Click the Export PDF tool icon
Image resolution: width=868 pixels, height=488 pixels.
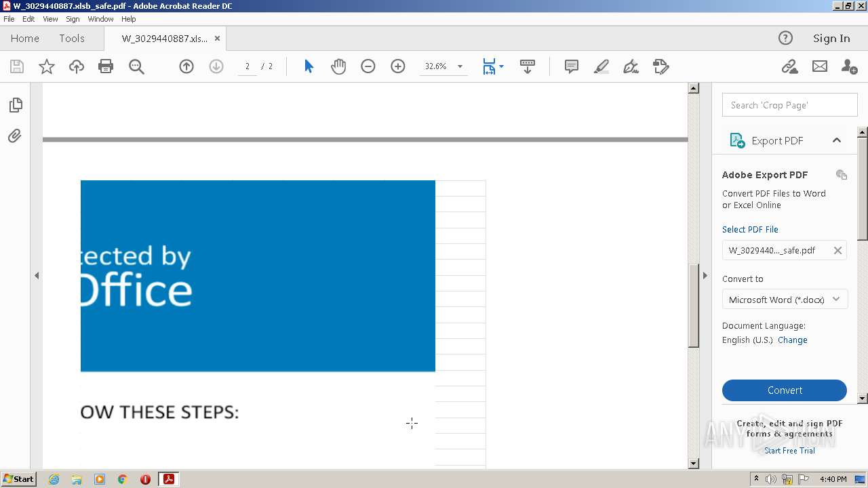pos(737,140)
